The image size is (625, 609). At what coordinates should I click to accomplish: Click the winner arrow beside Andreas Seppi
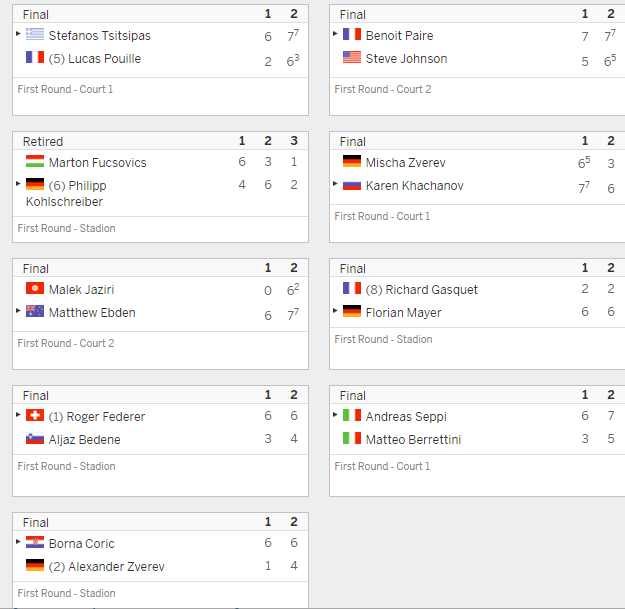tap(335, 415)
